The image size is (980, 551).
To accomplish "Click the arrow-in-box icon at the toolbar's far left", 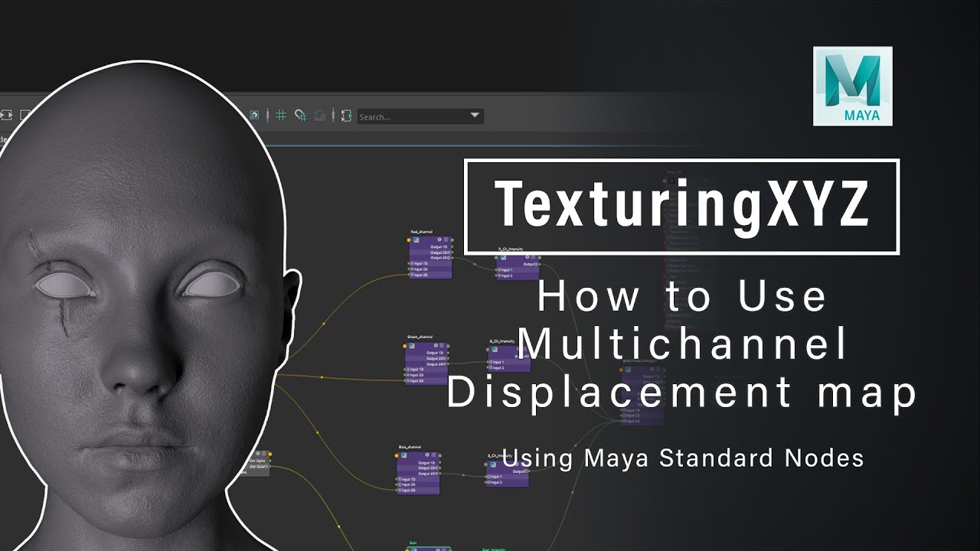I will (6, 115).
